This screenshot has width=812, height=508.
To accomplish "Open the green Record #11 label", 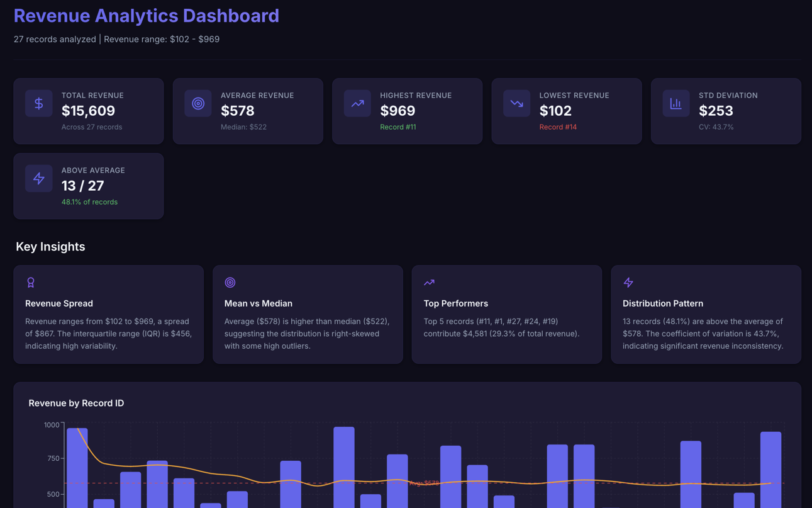I will click(398, 127).
